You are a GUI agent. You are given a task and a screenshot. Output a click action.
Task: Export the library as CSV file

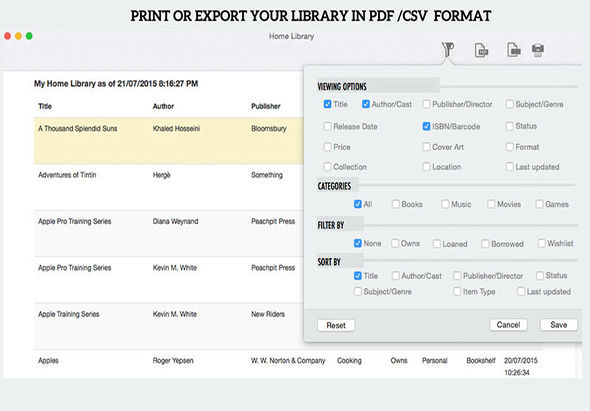click(x=514, y=50)
